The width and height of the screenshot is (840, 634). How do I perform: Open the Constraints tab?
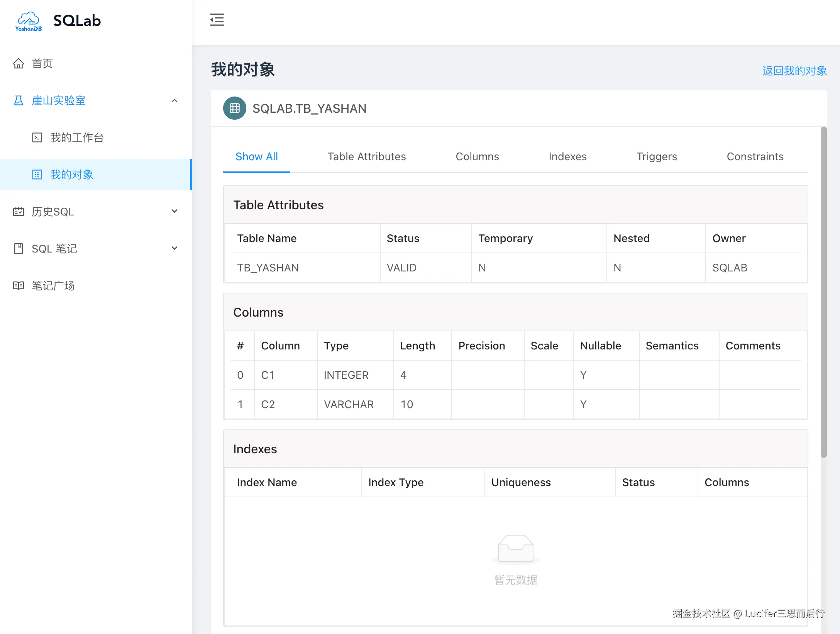755,156
